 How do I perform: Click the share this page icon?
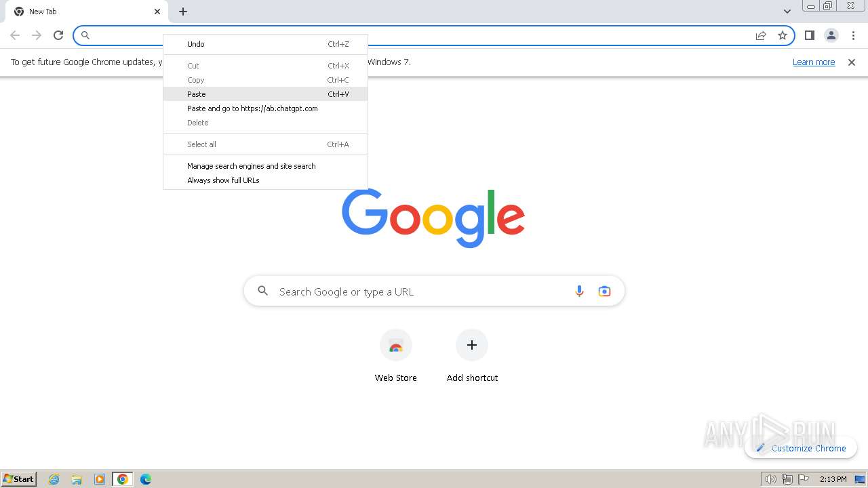[x=761, y=35]
